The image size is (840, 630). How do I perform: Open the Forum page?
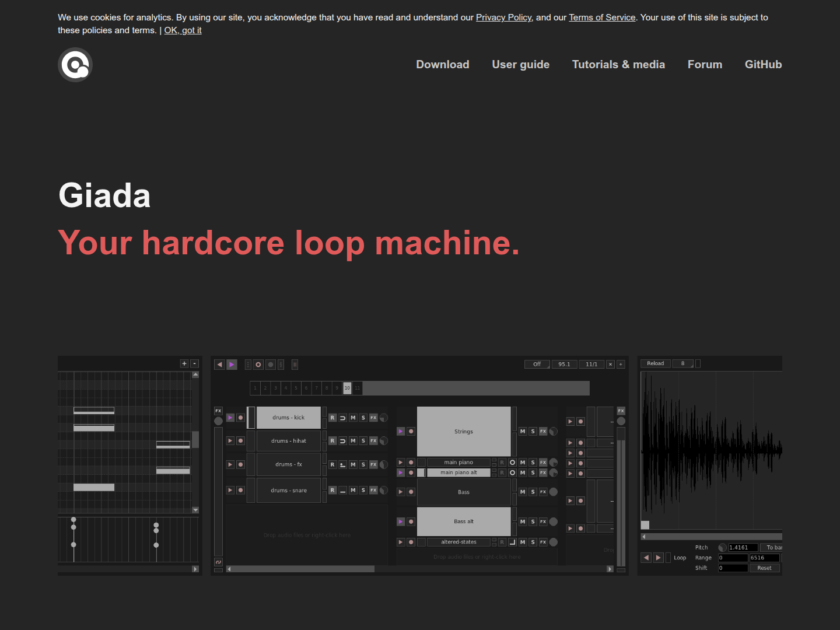point(705,65)
